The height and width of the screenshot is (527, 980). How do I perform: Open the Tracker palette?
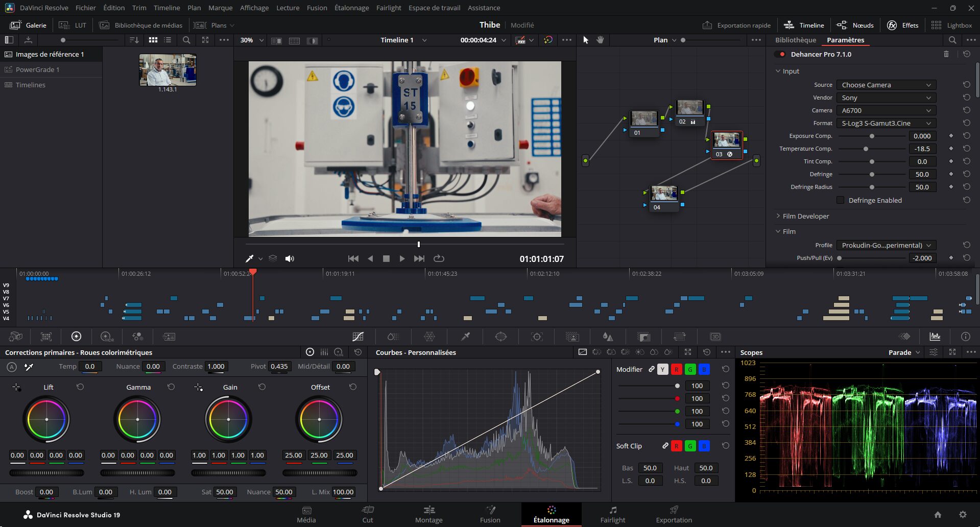coord(536,337)
